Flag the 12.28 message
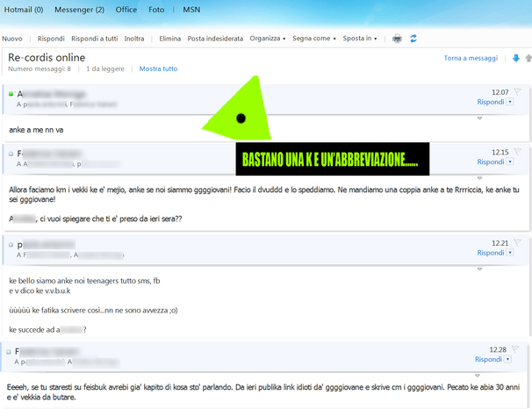This screenshot has width=532, height=409. 515,349
